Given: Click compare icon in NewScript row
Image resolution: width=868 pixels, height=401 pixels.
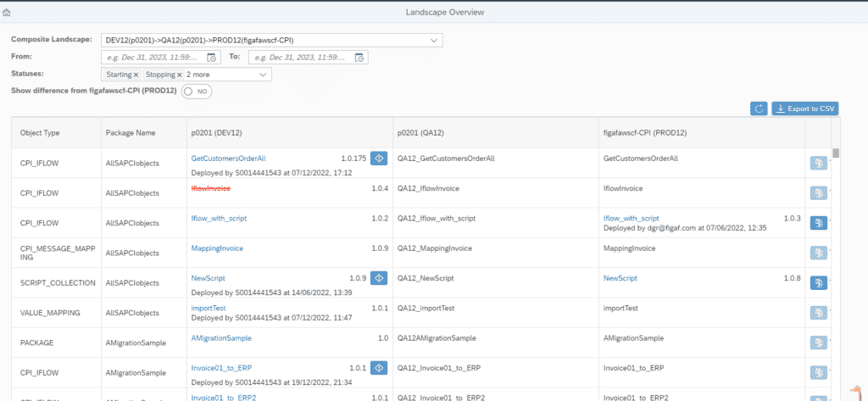Looking at the screenshot, I should click(x=820, y=282).
